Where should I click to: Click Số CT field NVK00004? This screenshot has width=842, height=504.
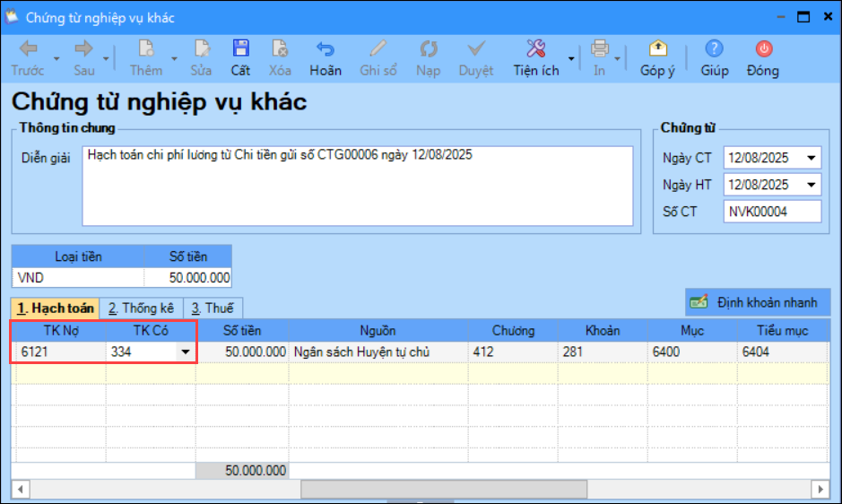[x=772, y=212]
